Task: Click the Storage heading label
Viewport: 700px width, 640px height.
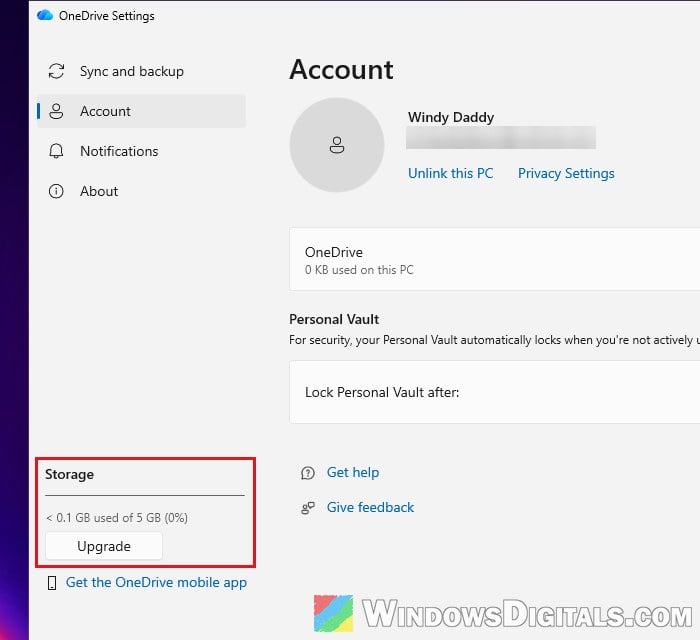Action: pyautogui.click(x=70, y=474)
